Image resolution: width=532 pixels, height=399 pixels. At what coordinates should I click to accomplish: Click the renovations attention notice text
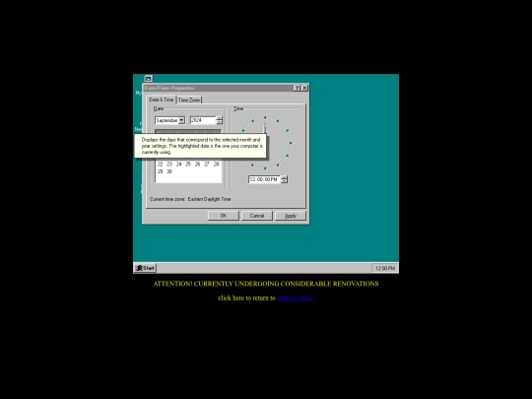[x=266, y=284]
